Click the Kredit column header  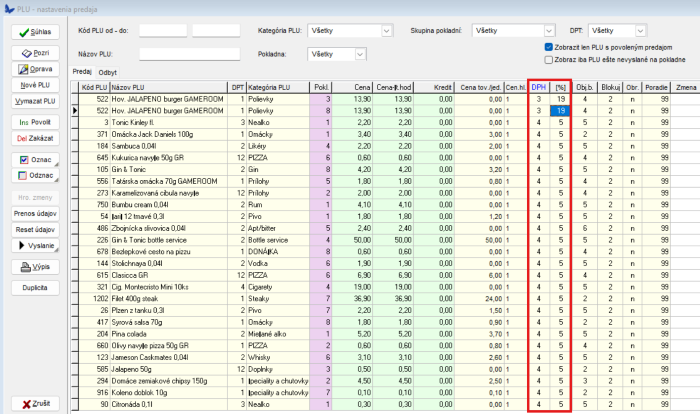434,87
